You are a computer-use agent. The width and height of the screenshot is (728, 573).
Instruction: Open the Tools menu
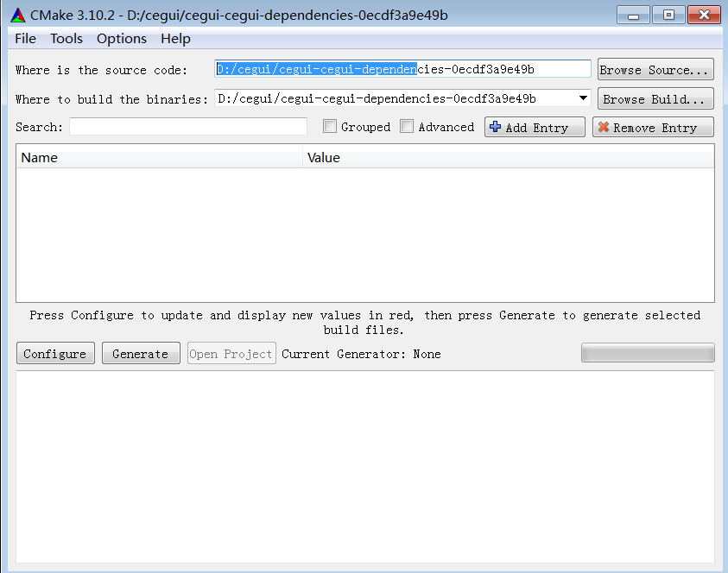tap(66, 39)
